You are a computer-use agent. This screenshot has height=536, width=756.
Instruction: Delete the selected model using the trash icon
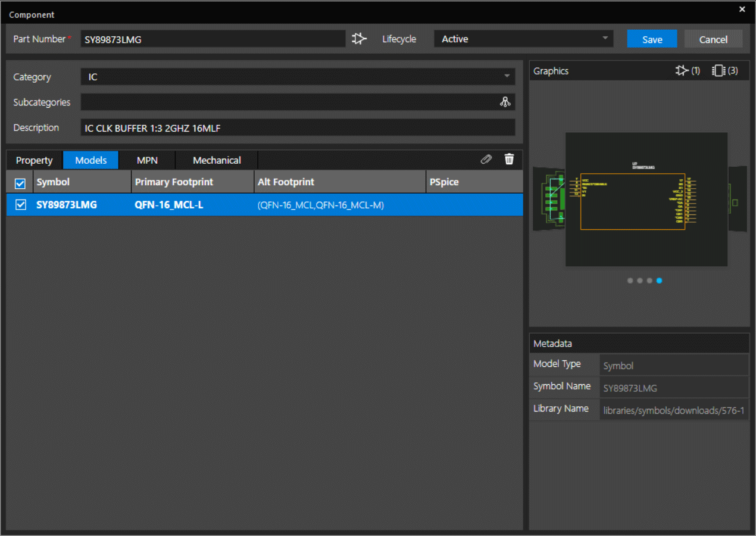tap(509, 159)
